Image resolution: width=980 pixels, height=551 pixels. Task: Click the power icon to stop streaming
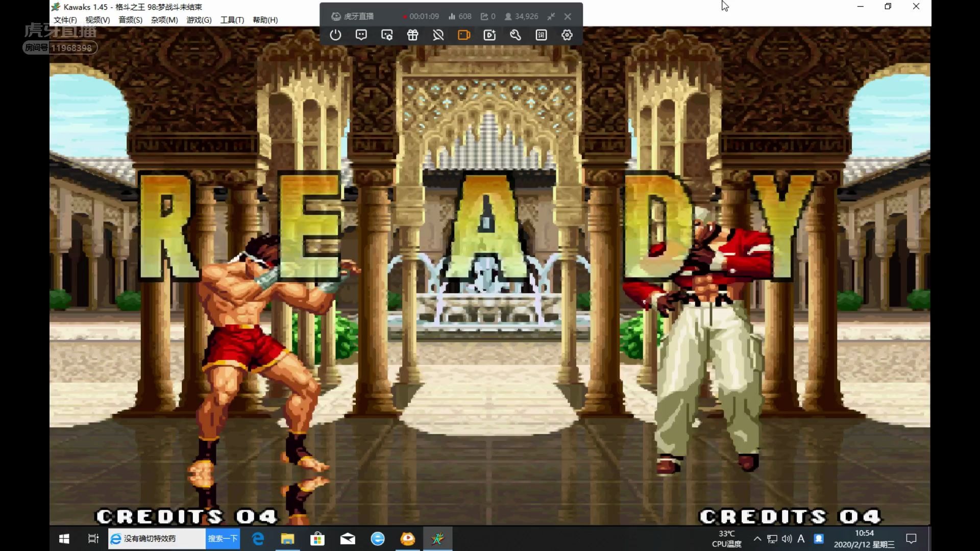coord(335,35)
